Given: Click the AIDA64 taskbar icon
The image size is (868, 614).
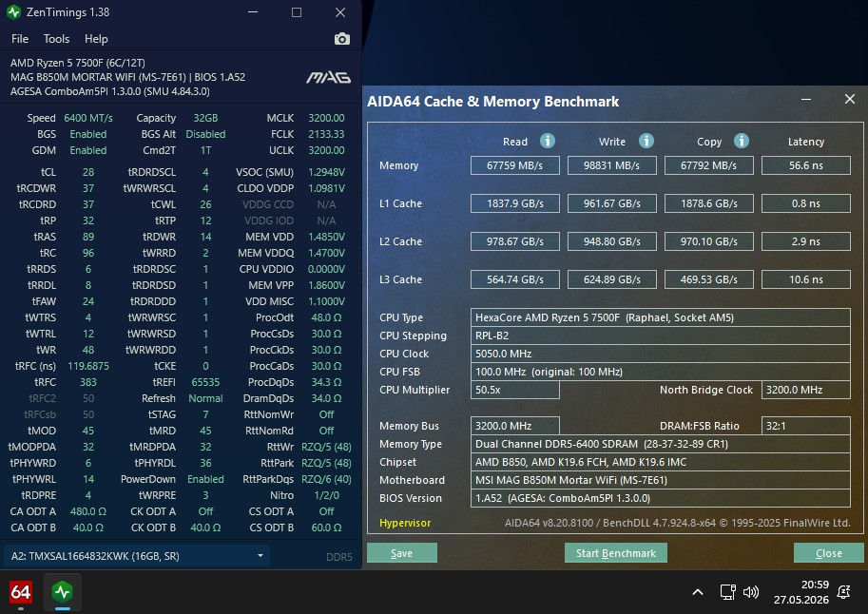Looking at the screenshot, I should coord(21,592).
